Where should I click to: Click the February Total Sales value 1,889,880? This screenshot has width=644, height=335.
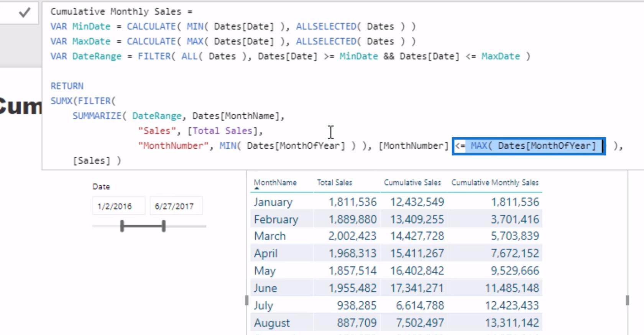tap(353, 219)
